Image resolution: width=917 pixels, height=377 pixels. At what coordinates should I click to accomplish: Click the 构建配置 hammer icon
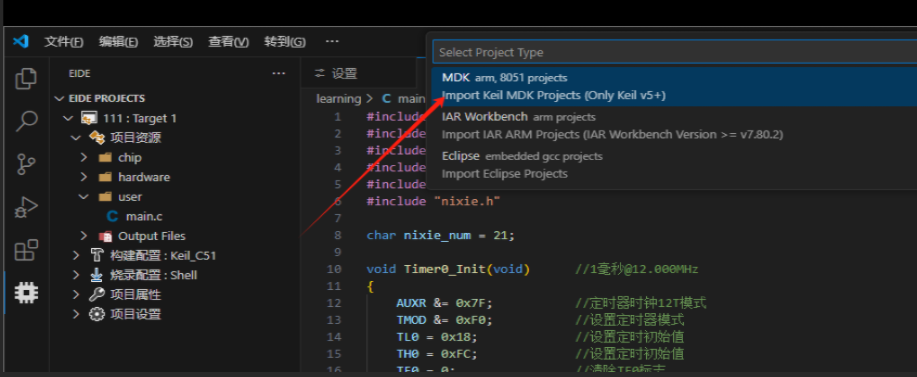point(96,255)
